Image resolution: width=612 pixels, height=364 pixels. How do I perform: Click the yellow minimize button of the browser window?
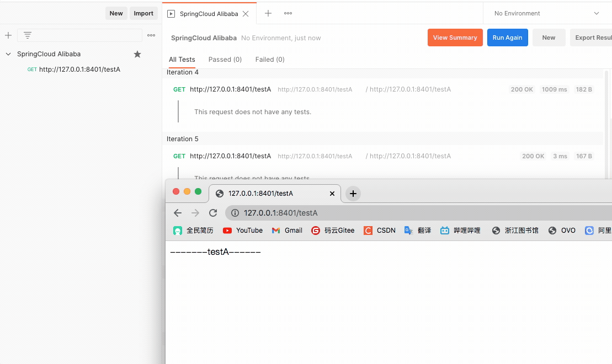[x=187, y=191]
